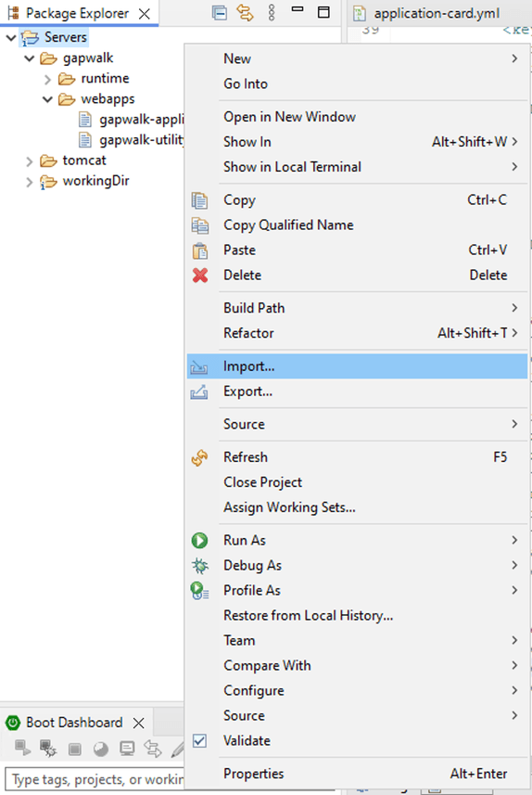Switch to application-card.yml editor tab

click(437, 14)
